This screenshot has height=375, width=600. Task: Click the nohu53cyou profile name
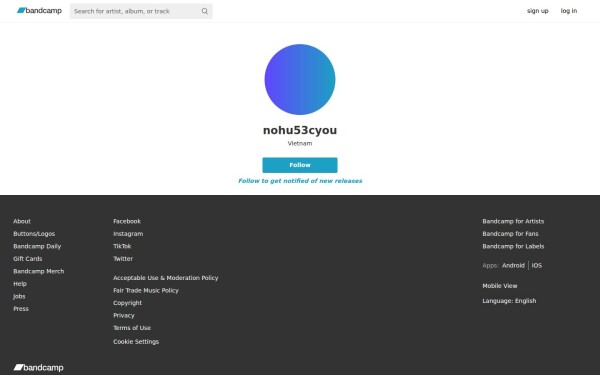pos(300,130)
